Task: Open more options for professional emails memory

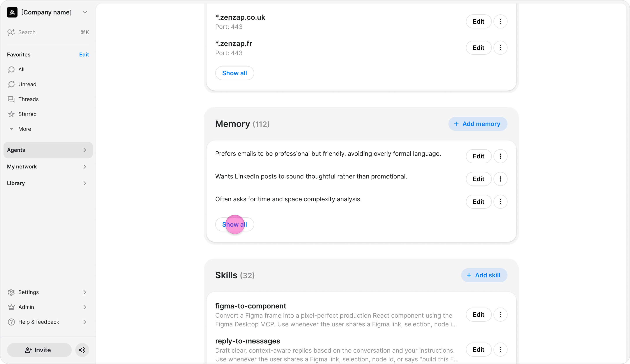Action: point(500,156)
